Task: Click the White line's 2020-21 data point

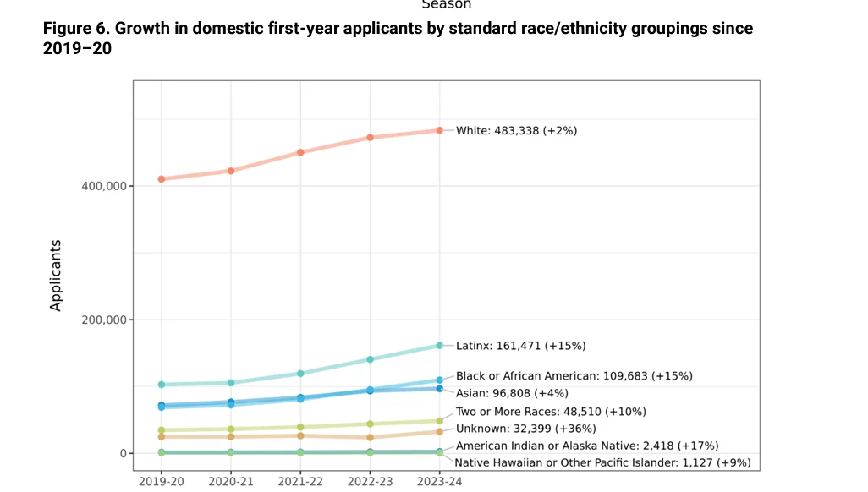Action: [231, 171]
